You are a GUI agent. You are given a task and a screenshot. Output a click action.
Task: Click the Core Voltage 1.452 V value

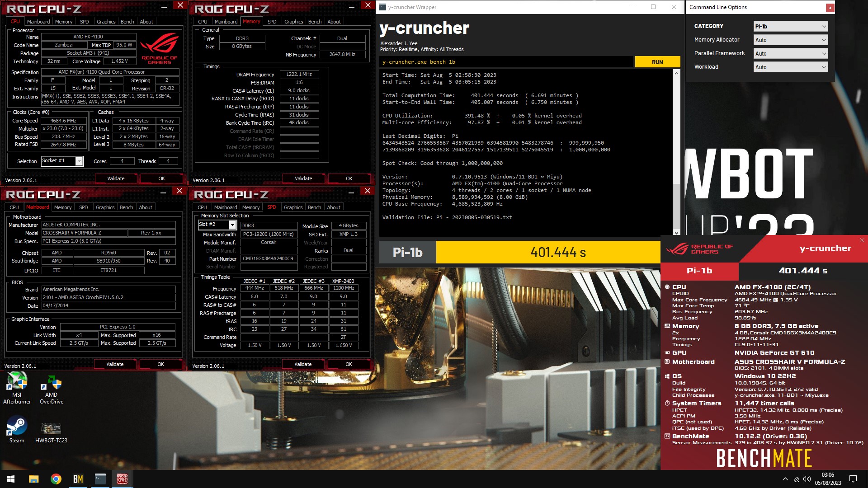[x=120, y=61]
